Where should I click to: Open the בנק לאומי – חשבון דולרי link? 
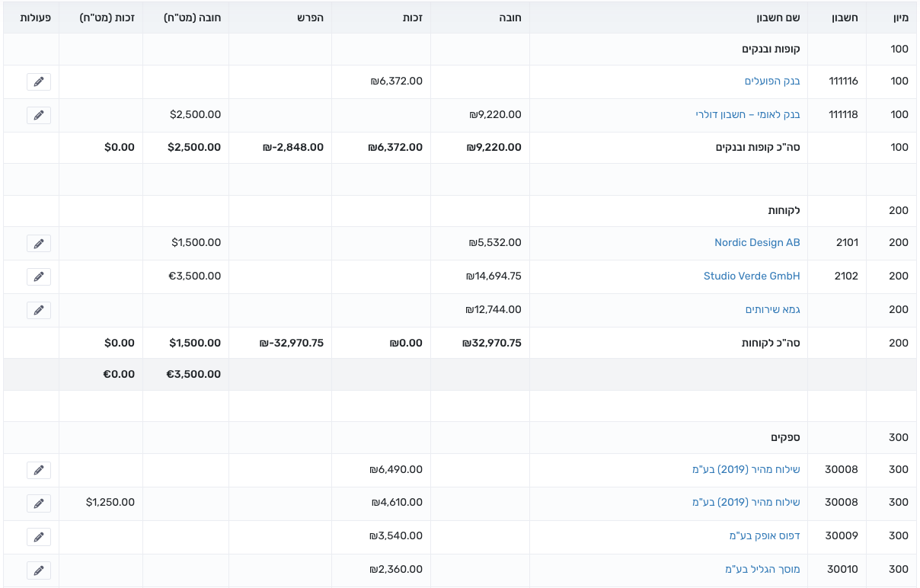click(748, 115)
